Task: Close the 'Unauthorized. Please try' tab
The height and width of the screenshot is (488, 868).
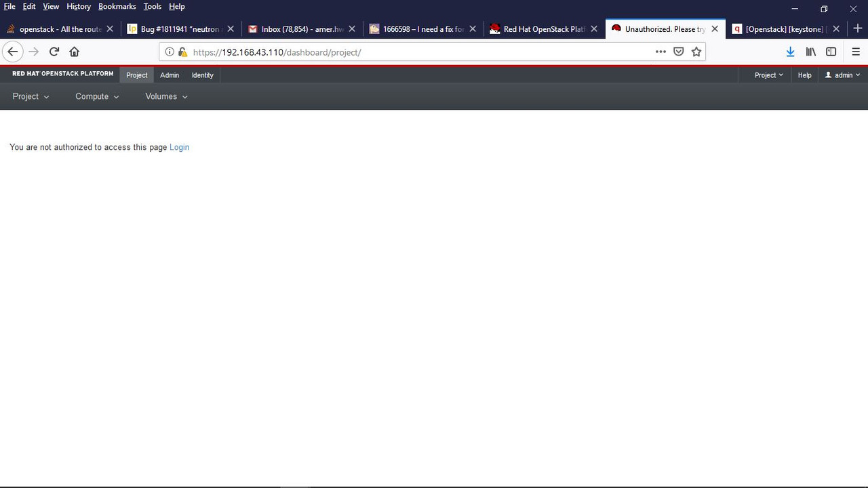Action: click(715, 29)
